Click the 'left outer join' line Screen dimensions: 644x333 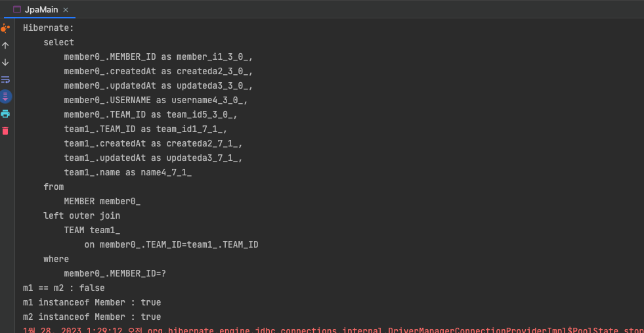[x=82, y=216]
